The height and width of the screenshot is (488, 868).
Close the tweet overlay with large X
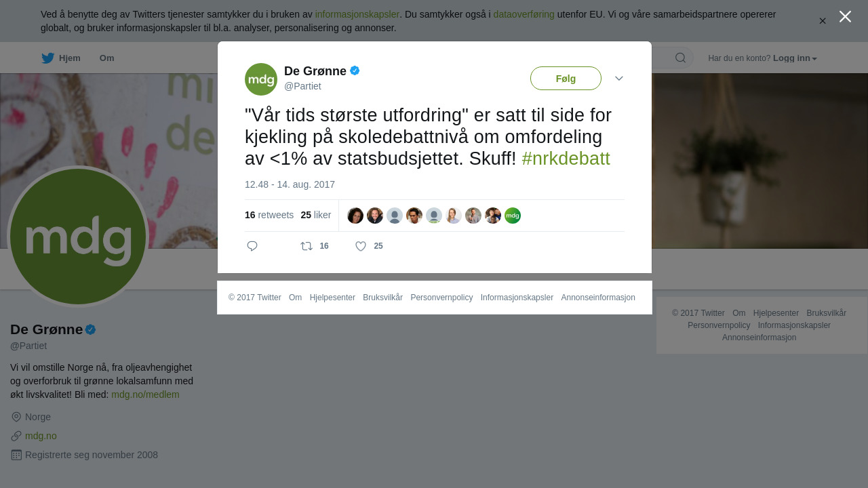pos(845,16)
